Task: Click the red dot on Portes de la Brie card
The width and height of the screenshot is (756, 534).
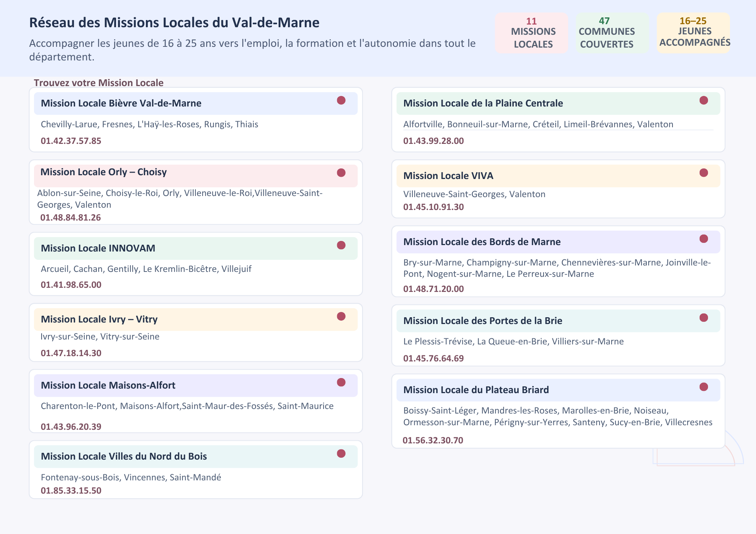Action: (703, 318)
